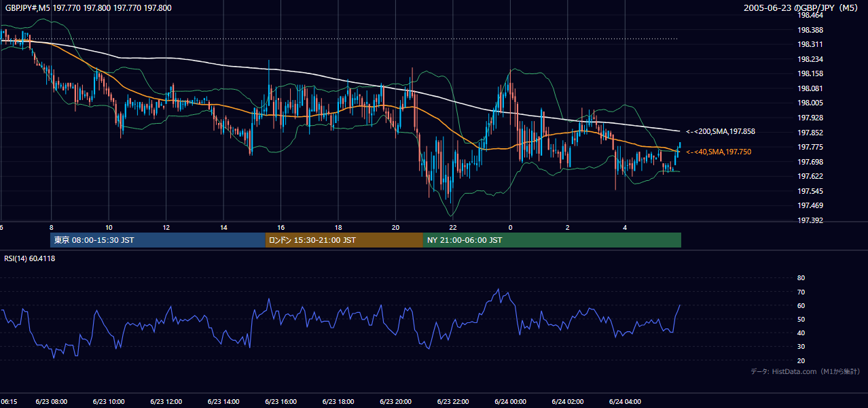Image resolution: width=868 pixels, height=408 pixels.
Task: Click the RSI(14) 60.4118 indicator label
Action: point(30,258)
